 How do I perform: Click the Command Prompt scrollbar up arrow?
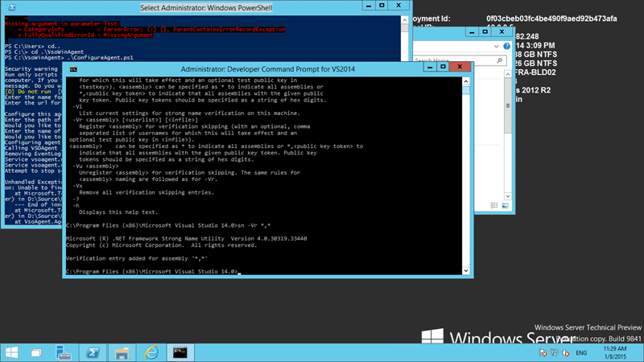[x=466, y=81]
